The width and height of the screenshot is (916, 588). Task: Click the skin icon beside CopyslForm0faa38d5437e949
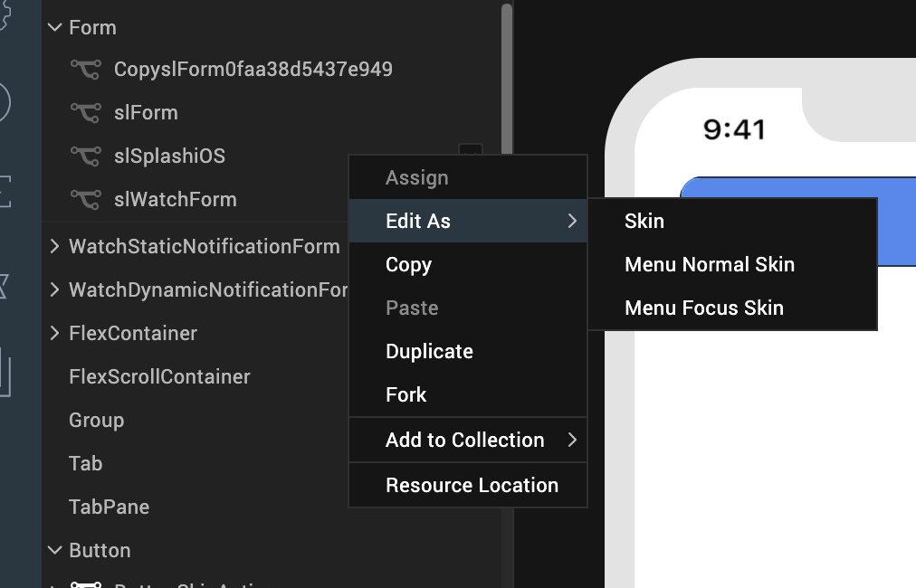tap(85, 70)
